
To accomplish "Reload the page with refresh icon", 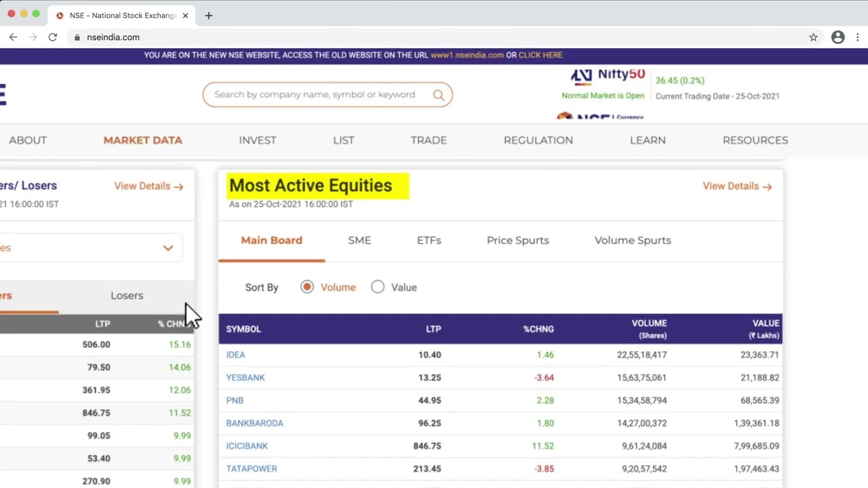I will 52,37.
